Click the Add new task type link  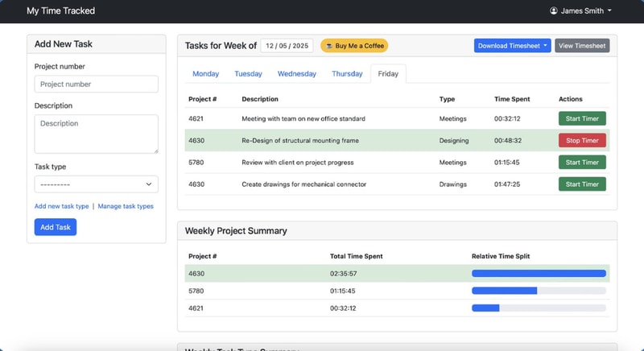[x=61, y=206]
